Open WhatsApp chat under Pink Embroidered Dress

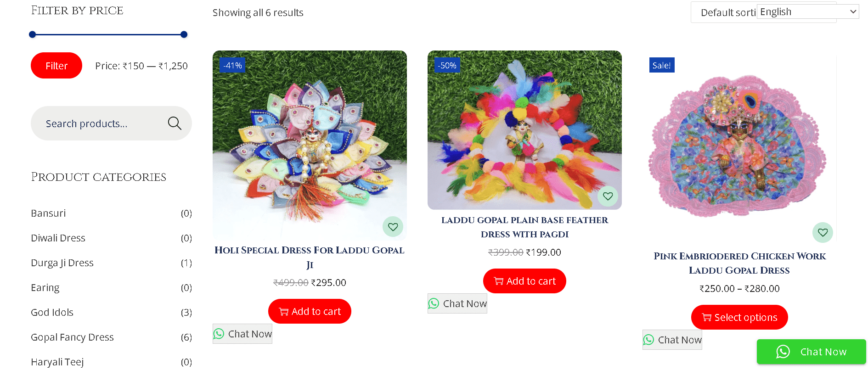click(672, 340)
